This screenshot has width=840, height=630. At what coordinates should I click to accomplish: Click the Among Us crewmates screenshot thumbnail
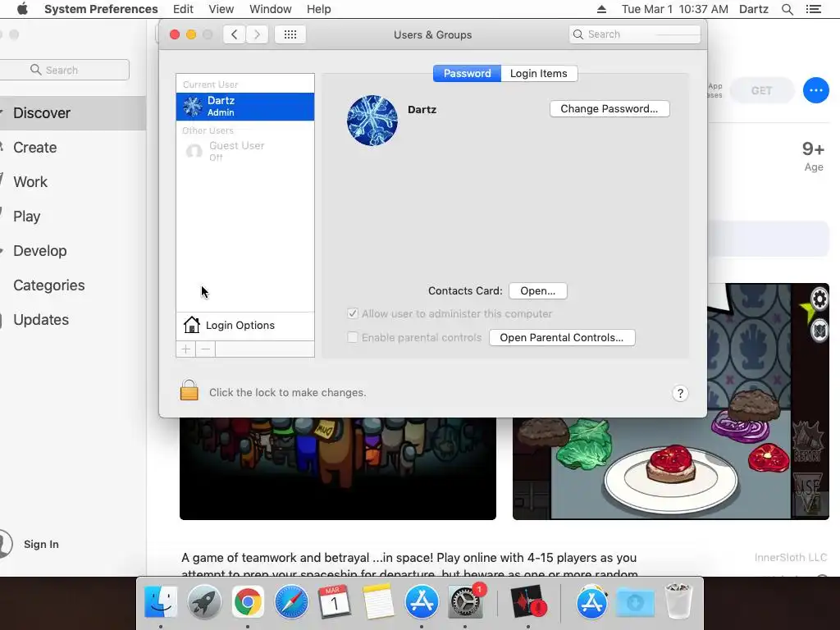click(x=337, y=468)
